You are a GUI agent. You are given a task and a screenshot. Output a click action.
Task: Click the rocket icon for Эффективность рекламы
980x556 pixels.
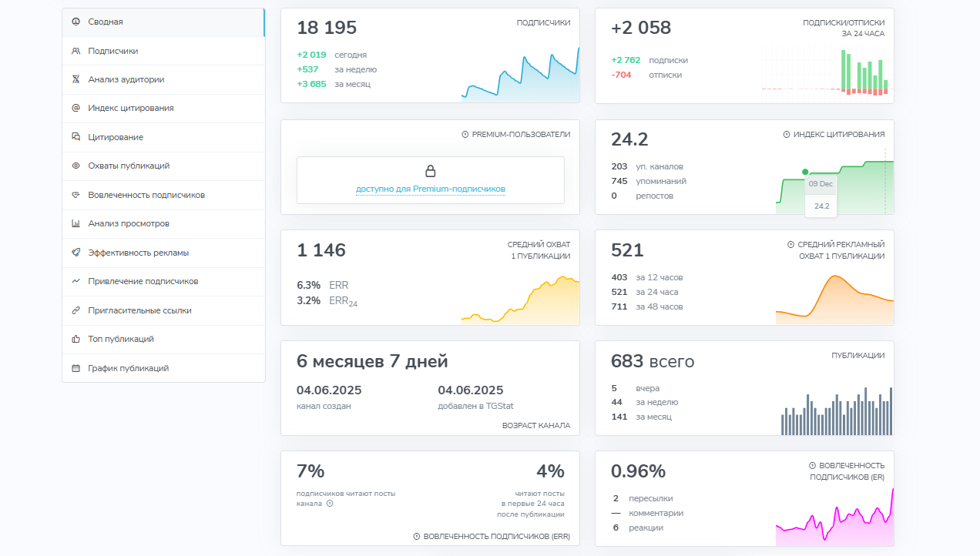pos(76,253)
